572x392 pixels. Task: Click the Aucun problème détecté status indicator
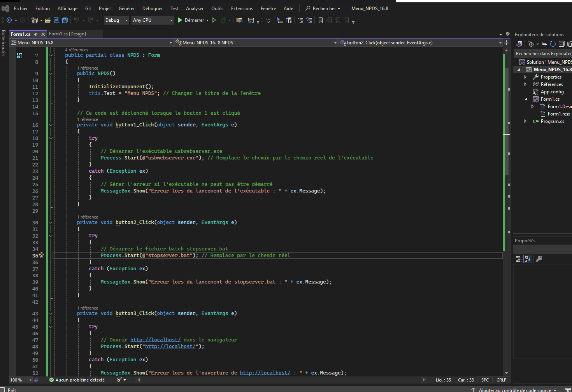(77, 380)
